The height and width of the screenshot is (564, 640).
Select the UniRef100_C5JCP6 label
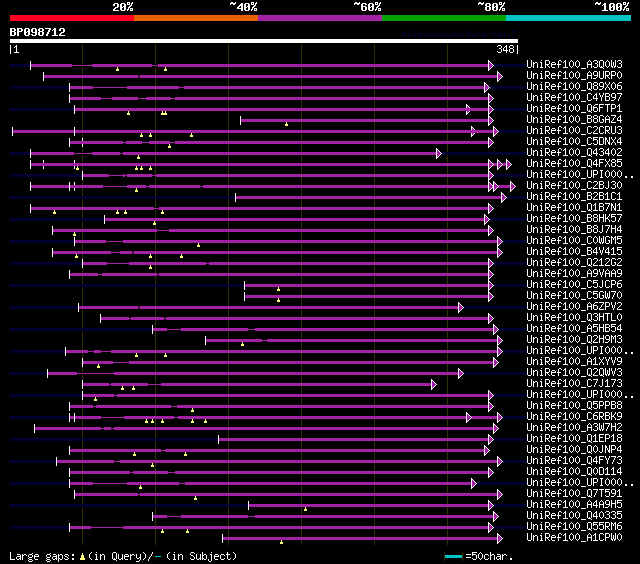(x=574, y=285)
